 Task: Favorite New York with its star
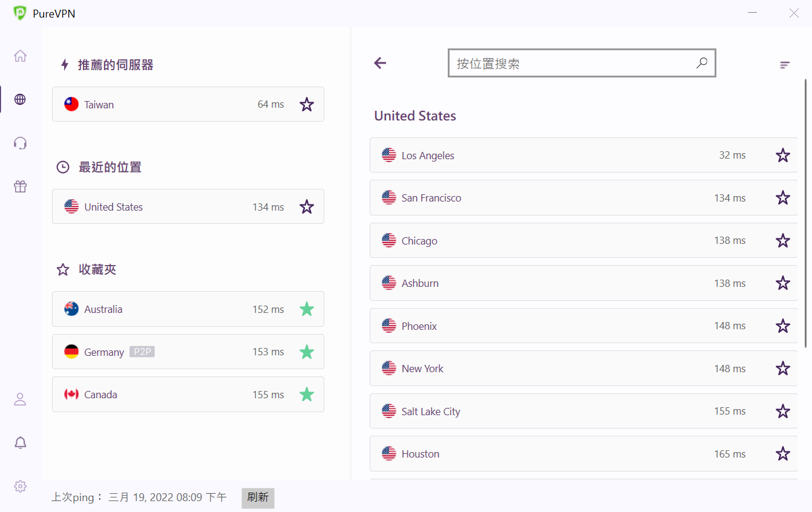(783, 369)
